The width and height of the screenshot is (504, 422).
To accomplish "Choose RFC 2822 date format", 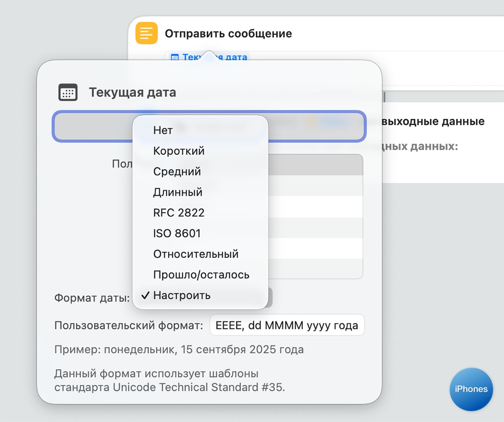I will 179,213.
